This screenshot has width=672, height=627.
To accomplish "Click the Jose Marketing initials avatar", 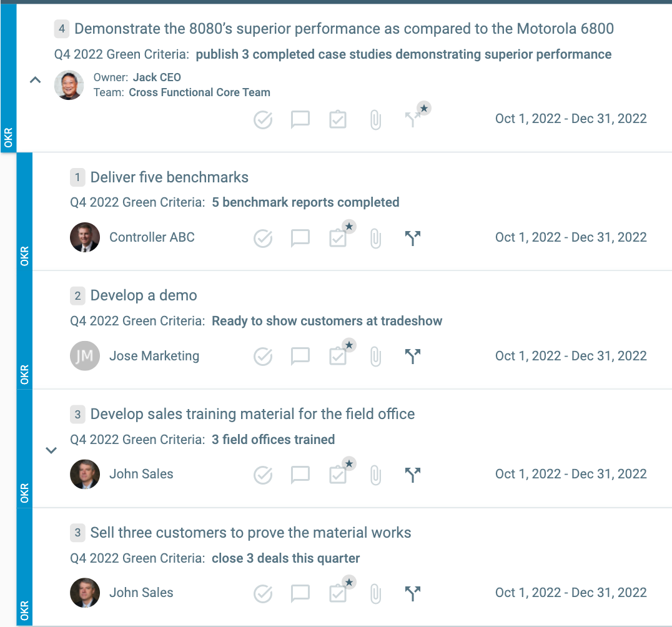I will (x=85, y=356).
